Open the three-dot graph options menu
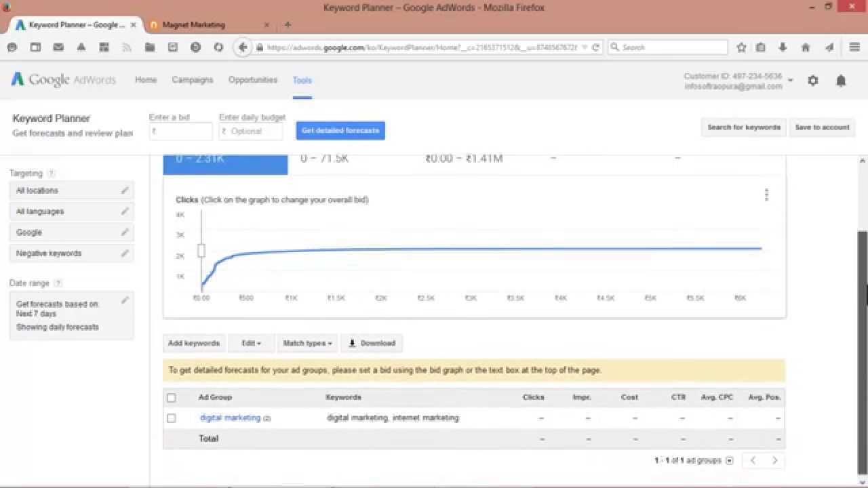The height and width of the screenshot is (488, 868). [766, 195]
